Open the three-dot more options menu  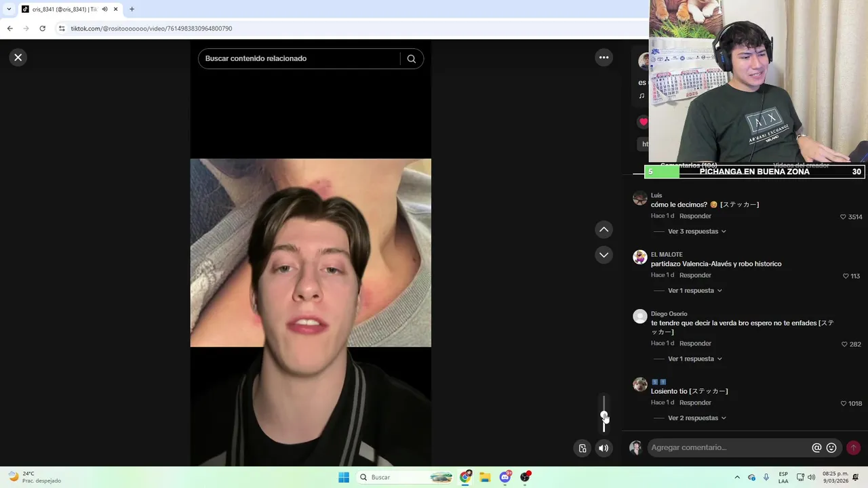pos(604,58)
